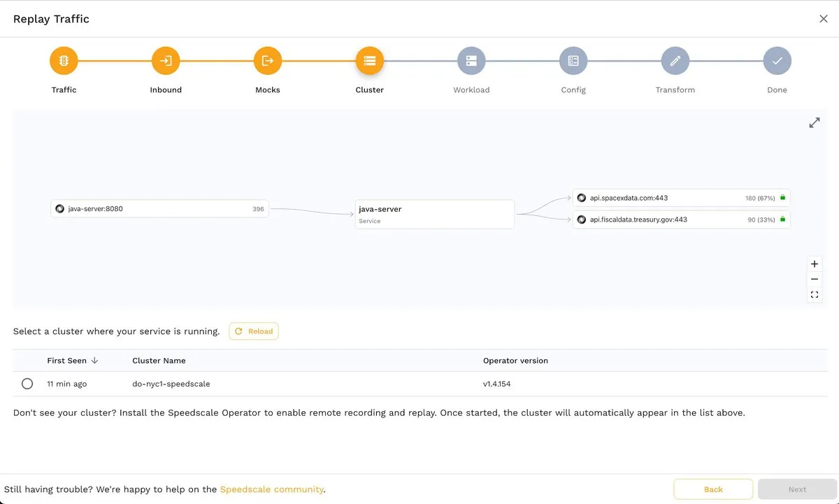Click the Cluster step icon

pos(369,61)
